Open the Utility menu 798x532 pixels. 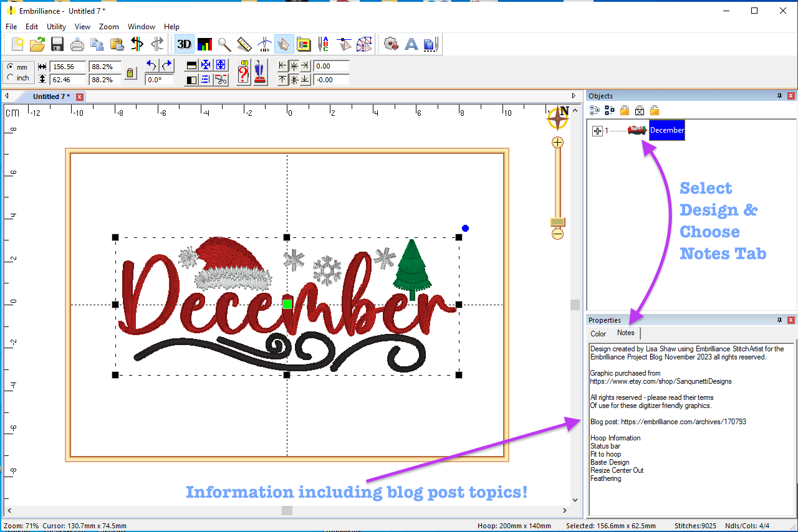pyautogui.click(x=56, y=27)
